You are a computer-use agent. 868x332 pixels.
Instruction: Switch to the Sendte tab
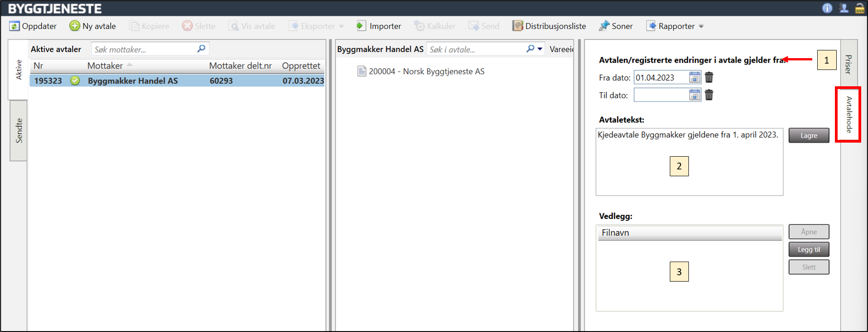[x=19, y=131]
